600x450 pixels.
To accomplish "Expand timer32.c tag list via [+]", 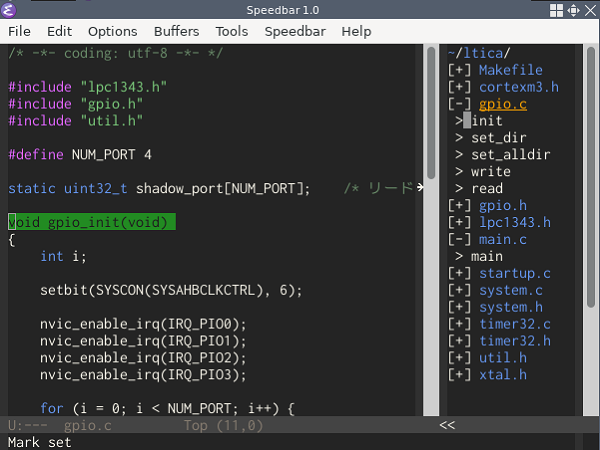I will click(460, 324).
